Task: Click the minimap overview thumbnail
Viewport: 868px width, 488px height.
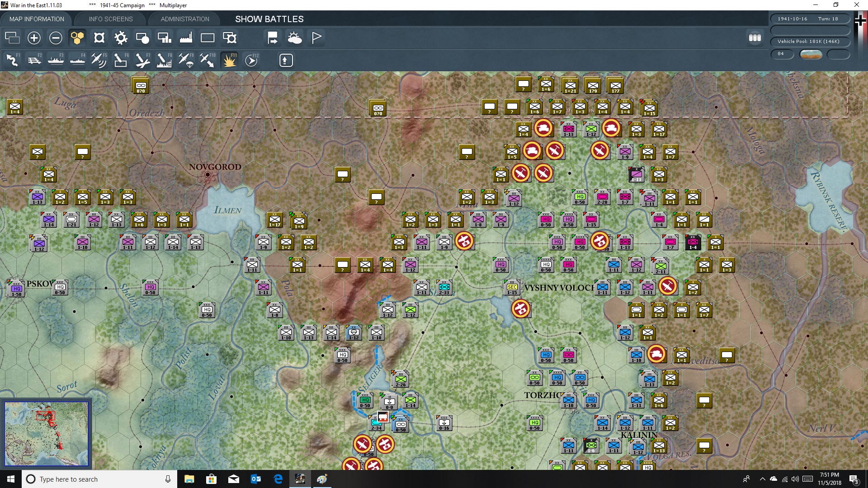Action: click(47, 432)
